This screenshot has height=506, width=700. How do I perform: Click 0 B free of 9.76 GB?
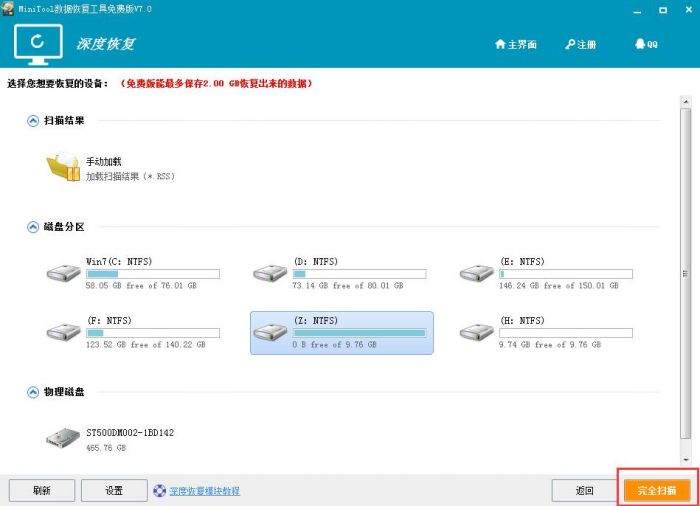(334, 345)
